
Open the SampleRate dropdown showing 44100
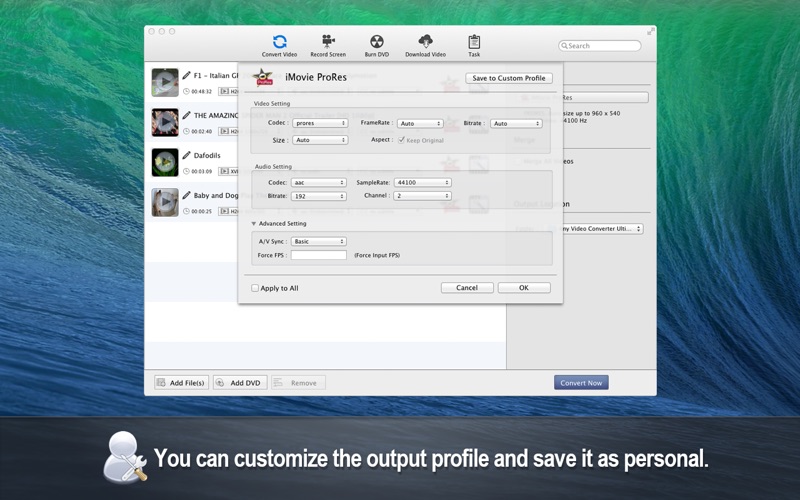(422, 182)
